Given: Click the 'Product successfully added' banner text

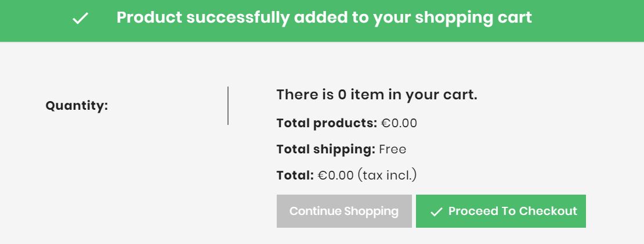Looking at the screenshot, I should tap(324, 17).
